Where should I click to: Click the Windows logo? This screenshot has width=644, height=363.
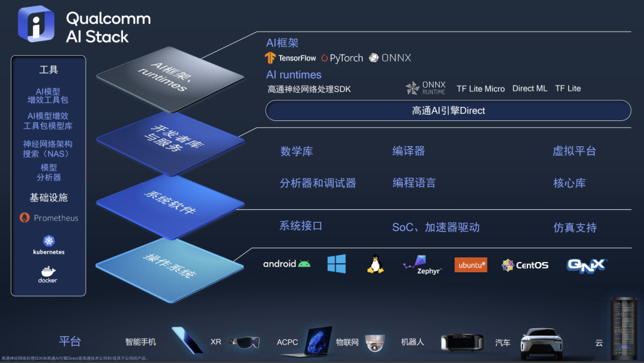click(x=336, y=264)
